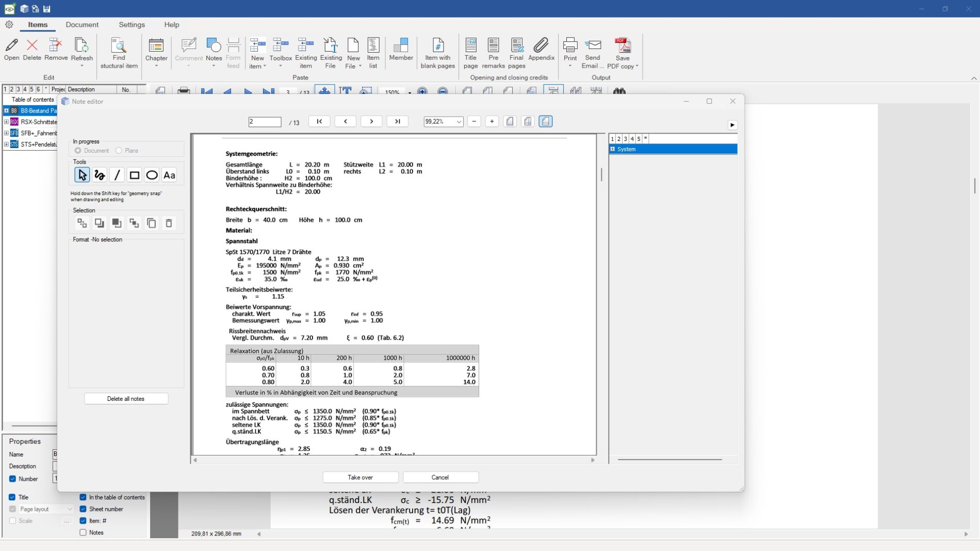Click the trash delete selection icon
This screenshot has width=980, height=551.
click(x=169, y=223)
